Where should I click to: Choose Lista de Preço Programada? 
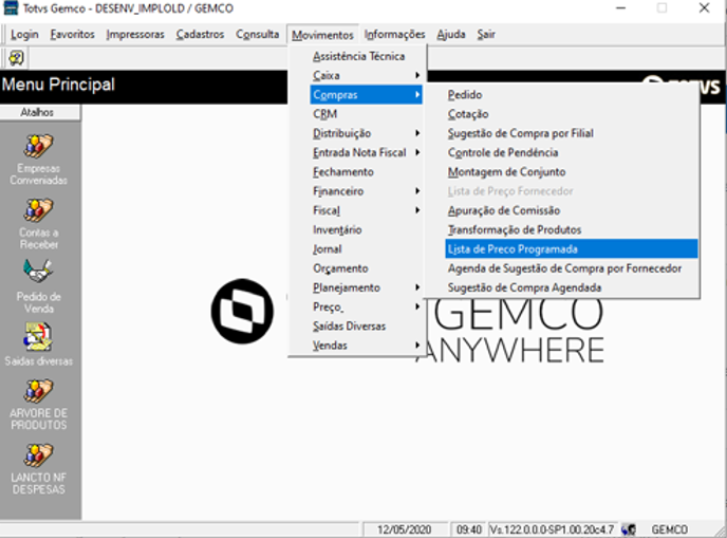click(571, 249)
